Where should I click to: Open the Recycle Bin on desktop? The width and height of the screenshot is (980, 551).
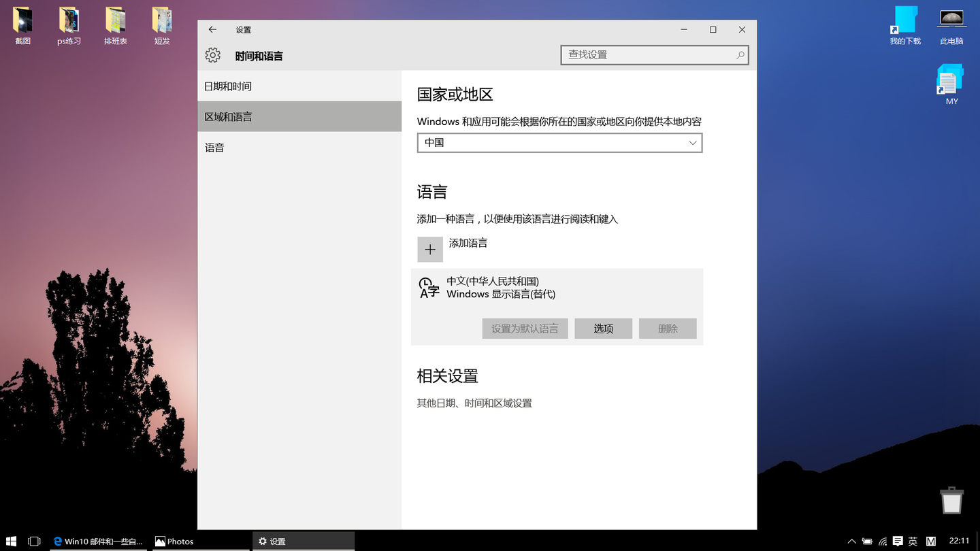[951, 500]
